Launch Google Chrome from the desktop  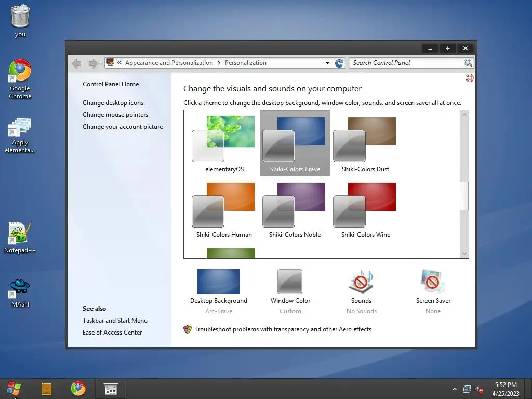(20, 79)
